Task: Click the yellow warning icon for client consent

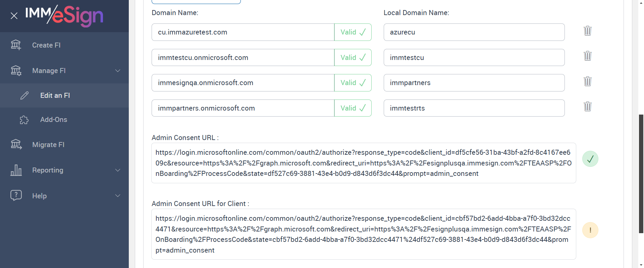Action: point(590,230)
